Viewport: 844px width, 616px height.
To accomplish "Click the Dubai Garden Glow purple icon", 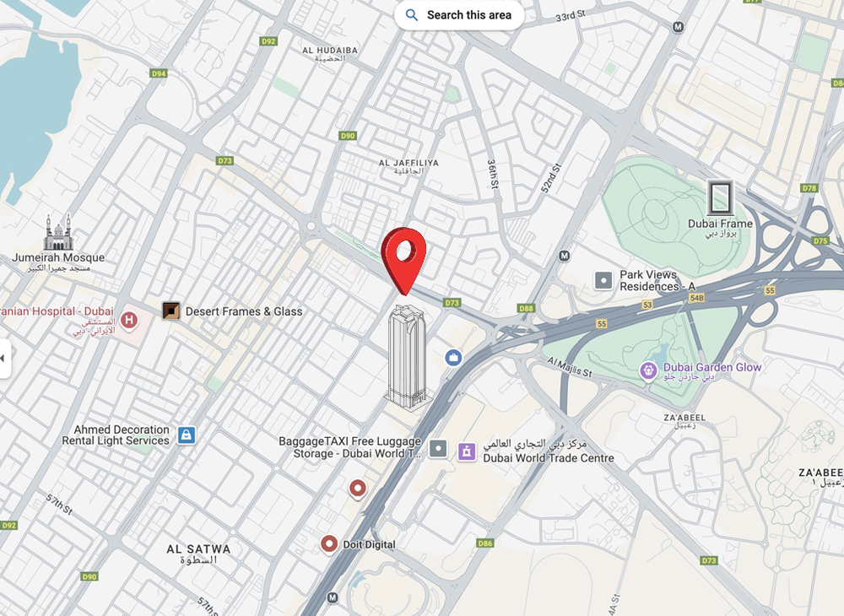I will tap(648, 370).
